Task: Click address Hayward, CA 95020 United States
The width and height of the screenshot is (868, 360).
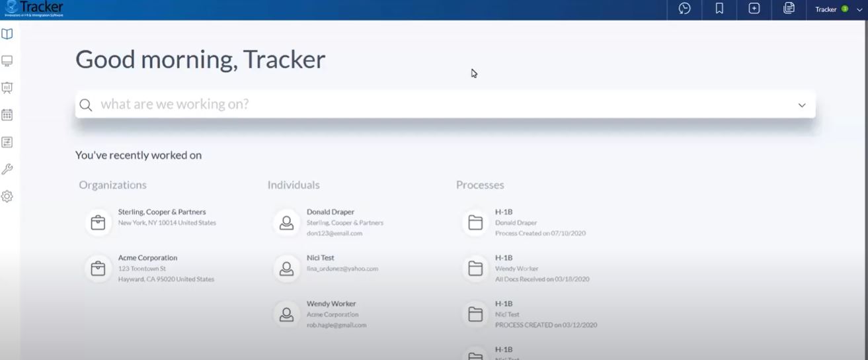Action: (166, 279)
